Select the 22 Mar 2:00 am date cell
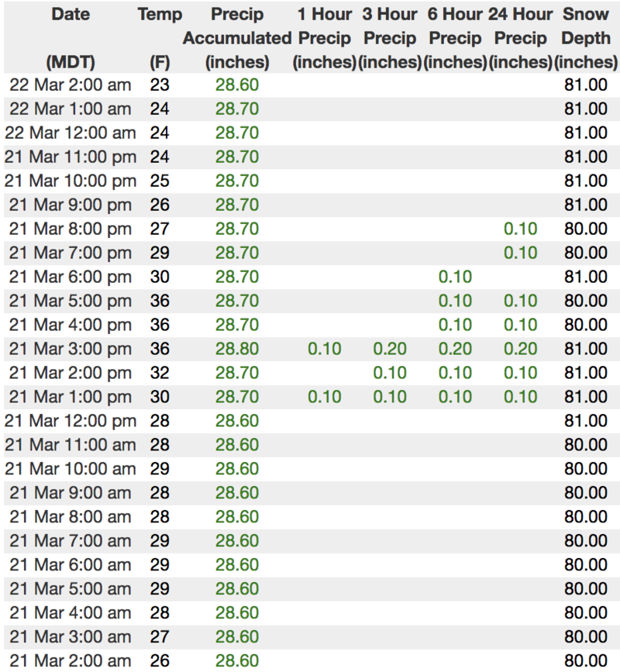 point(71,85)
